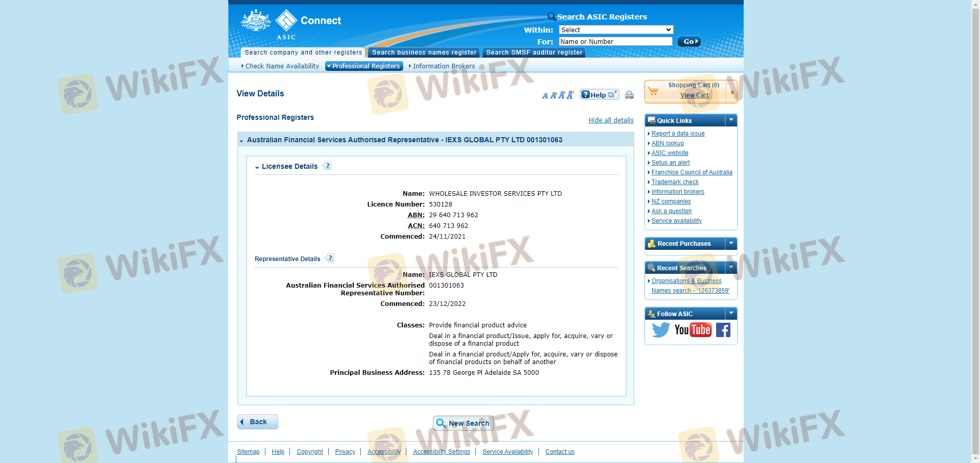Screen dimensions: 980x463
Task: Collapse the Quick Links panel
Action: coord(731,120)
